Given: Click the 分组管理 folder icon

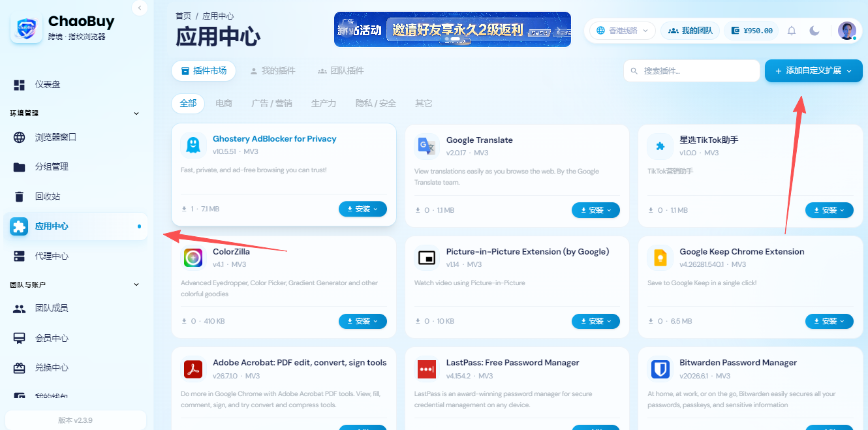Looking at the screenshot, I should [x=20, y=167].
